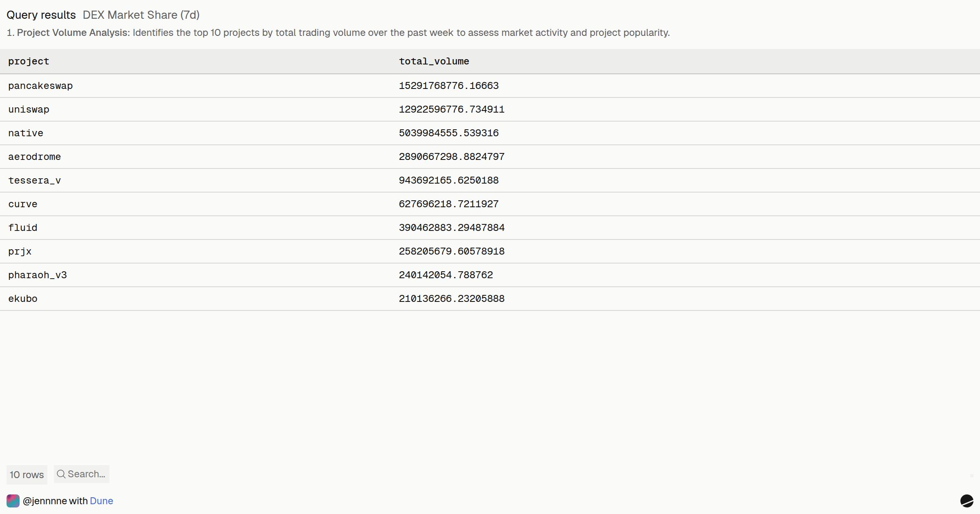Select the tessera_v cell

(35, 180)
